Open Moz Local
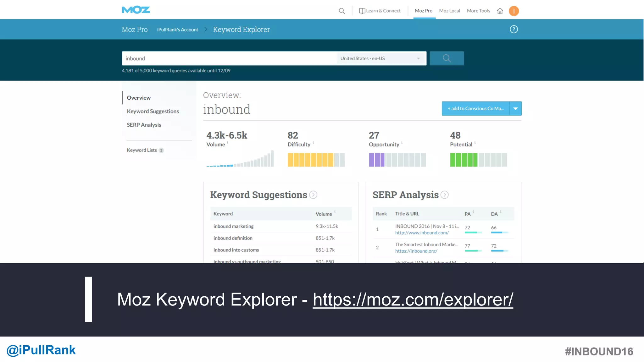Image resolution: width=644 pixels, height=362 pixels. pos(449,11)
